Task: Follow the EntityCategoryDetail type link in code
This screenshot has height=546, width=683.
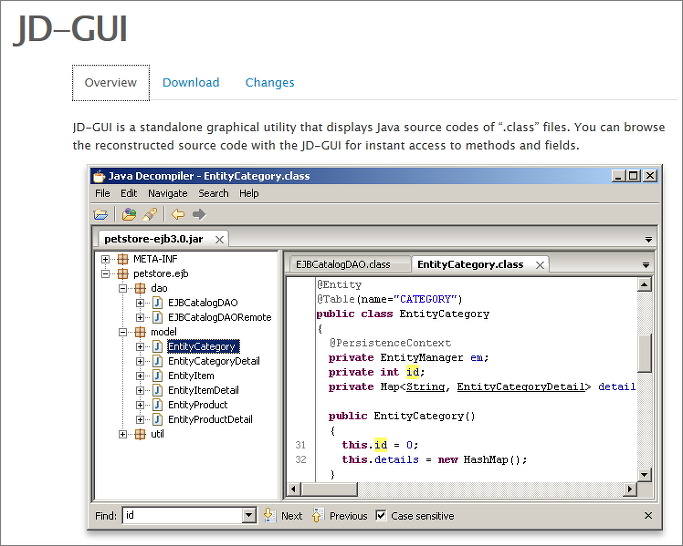Action: (521, 387)
